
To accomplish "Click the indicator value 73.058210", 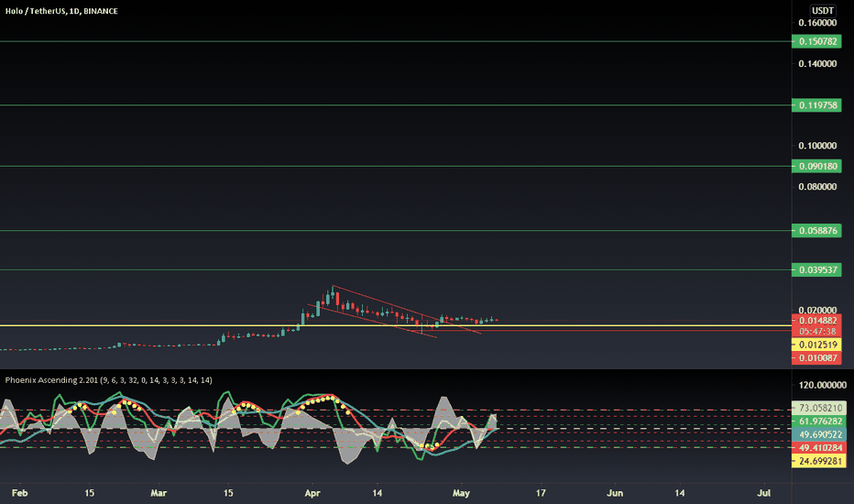I will pos(820,408).
